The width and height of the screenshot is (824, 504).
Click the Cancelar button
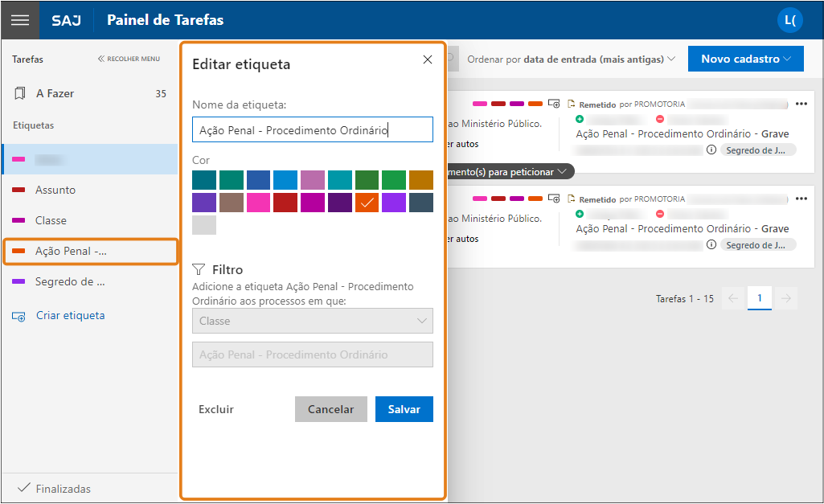(330, 409)
